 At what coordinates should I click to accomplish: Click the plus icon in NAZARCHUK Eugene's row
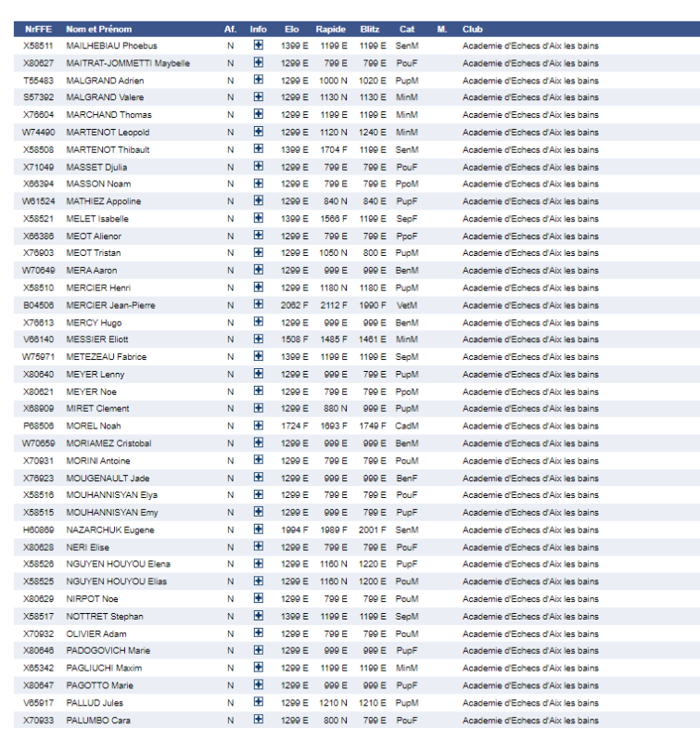tap(258, 530)
